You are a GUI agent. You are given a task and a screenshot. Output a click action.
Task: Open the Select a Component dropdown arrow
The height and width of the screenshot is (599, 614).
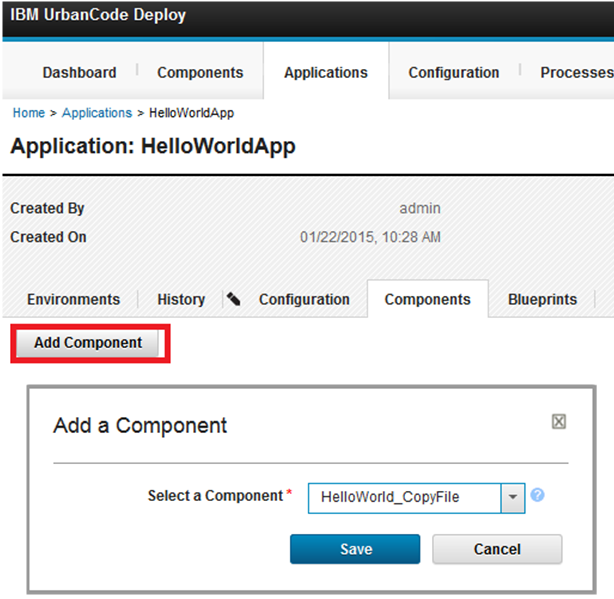[513, 498]
